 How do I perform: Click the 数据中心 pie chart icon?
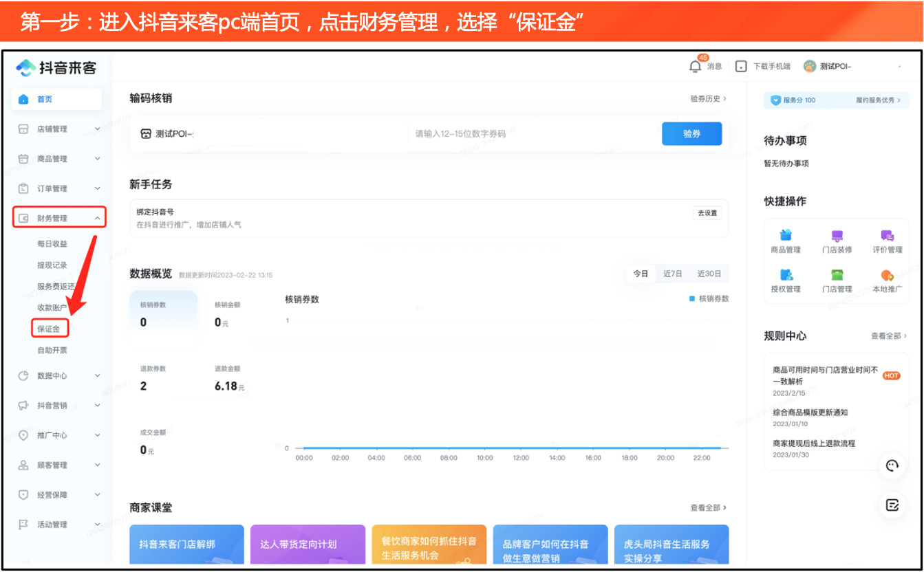(x=23, y=376)
